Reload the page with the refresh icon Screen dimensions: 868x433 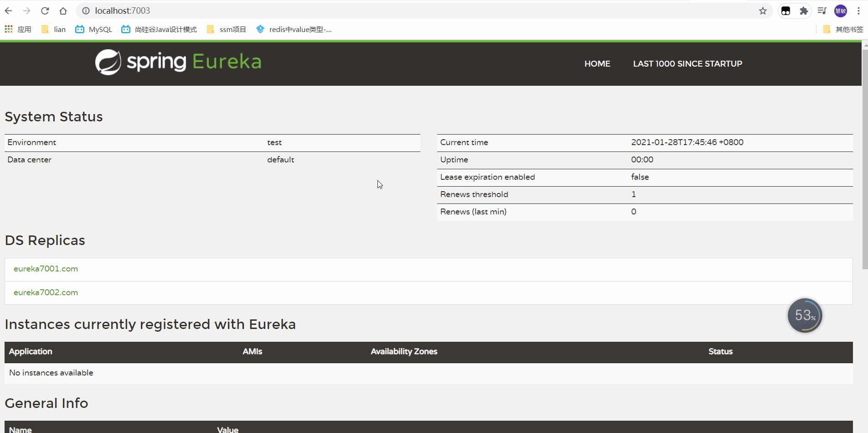[x=45, y=10]
